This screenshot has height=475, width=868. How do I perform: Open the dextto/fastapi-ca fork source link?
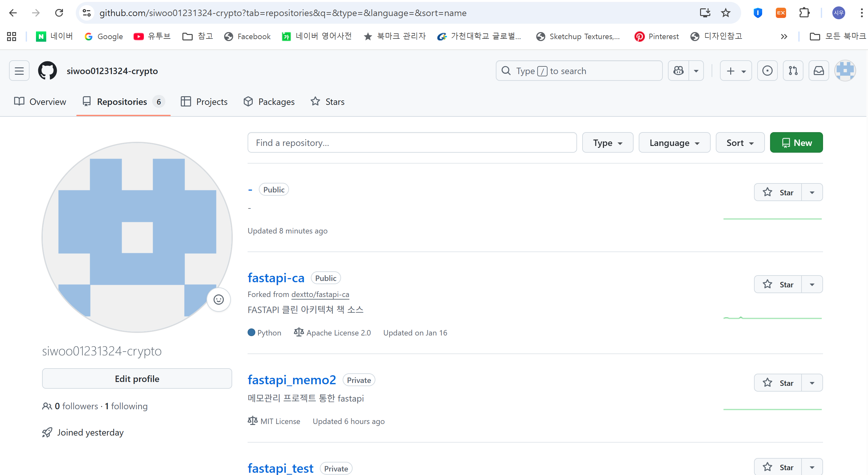click(320, 294)
